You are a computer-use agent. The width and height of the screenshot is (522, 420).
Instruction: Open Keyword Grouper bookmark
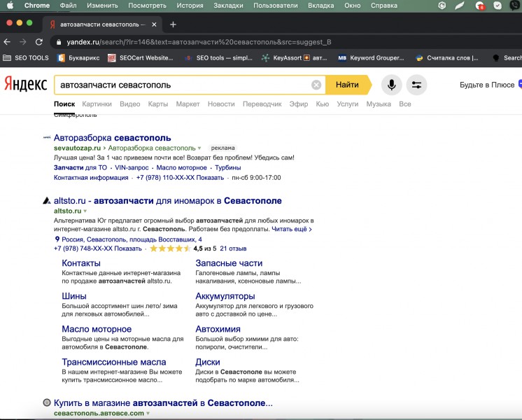tap(371, 57)
